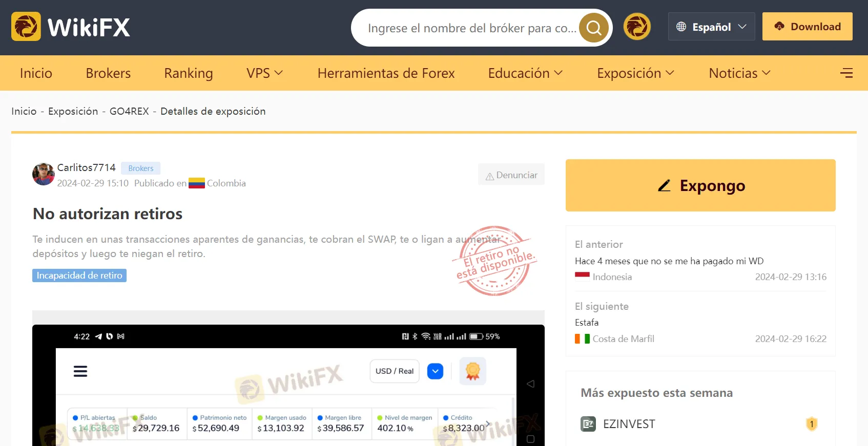Click the Margen usado value $13,103.92

click(281, 428)
